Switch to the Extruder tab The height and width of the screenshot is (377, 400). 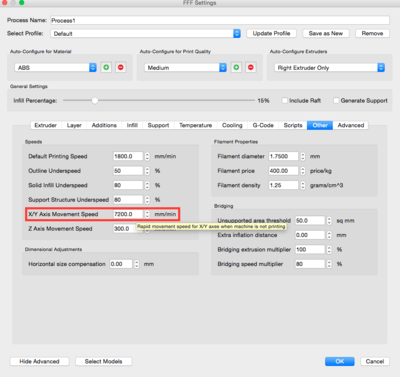click(46, 125)
